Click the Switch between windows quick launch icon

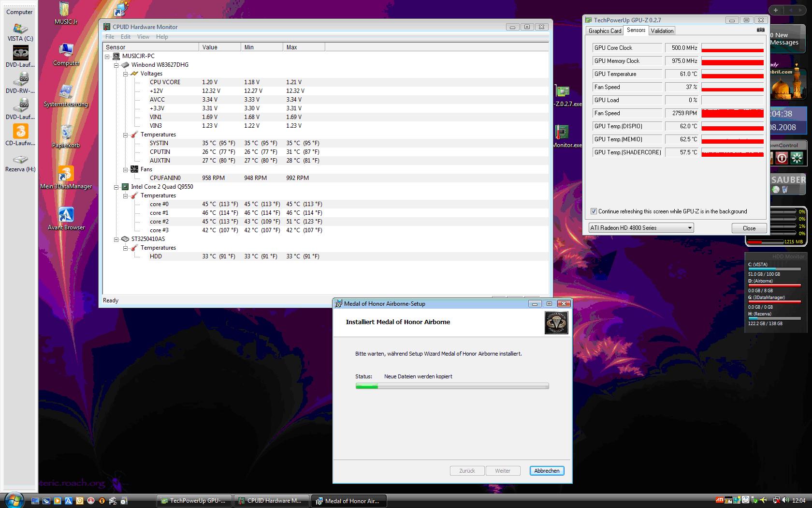tap(46, 501)
